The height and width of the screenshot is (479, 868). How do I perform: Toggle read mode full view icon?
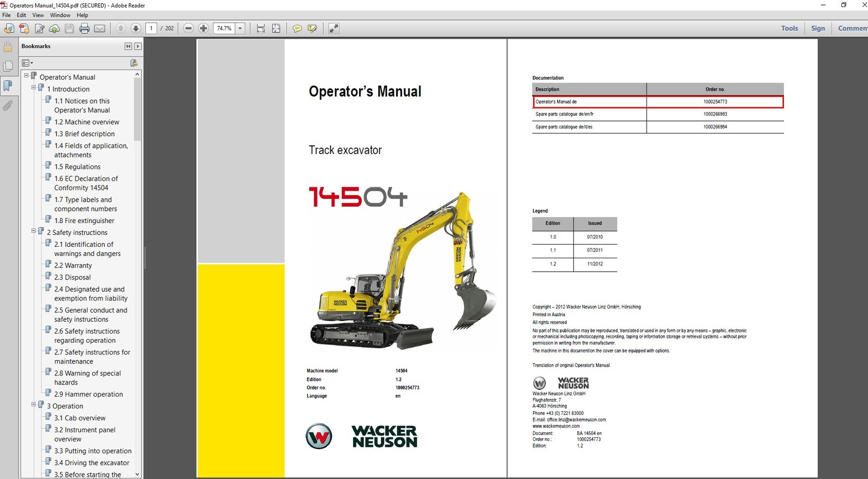(x=334, y=28)
